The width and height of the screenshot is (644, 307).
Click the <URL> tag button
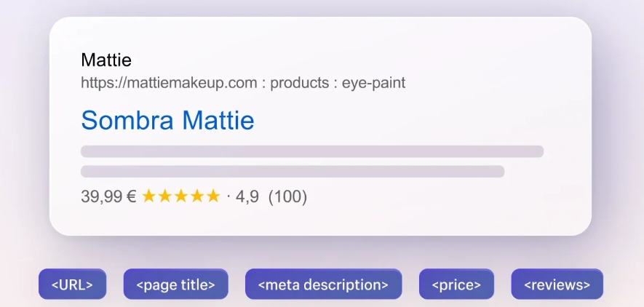(72, 284)
